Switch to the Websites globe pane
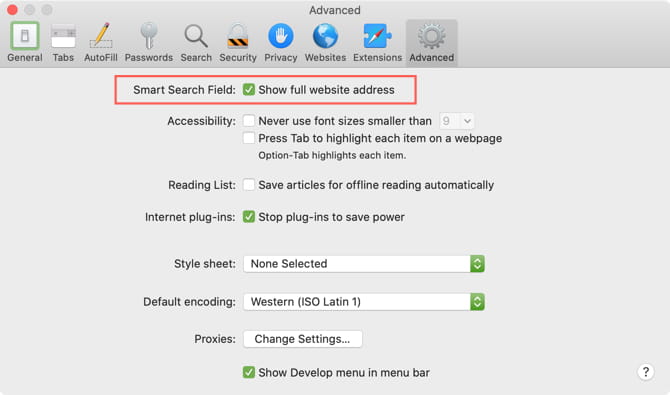The image size is (670, 395). point(325,43)
